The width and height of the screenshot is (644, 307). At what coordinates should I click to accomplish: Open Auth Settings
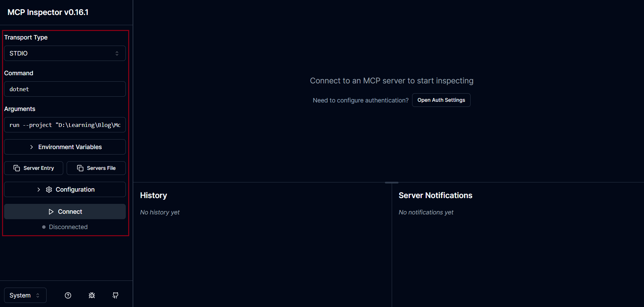pyautogui.click(x=441, y=100)
